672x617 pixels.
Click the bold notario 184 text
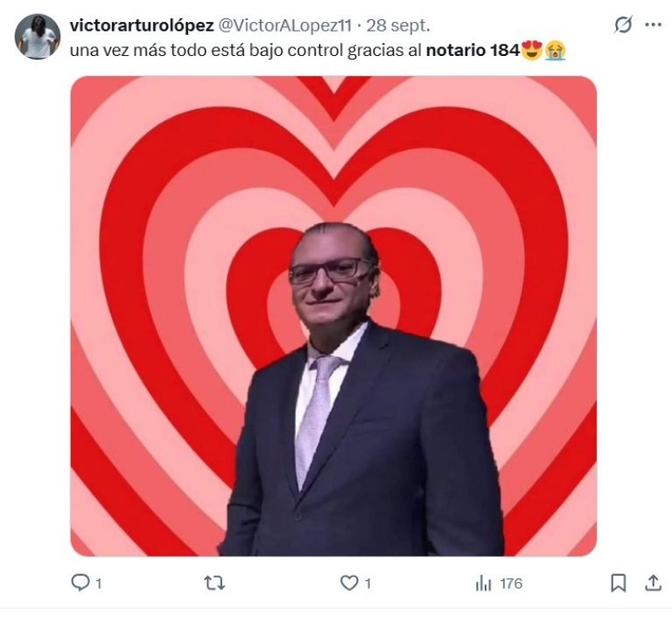coord(472,50)
